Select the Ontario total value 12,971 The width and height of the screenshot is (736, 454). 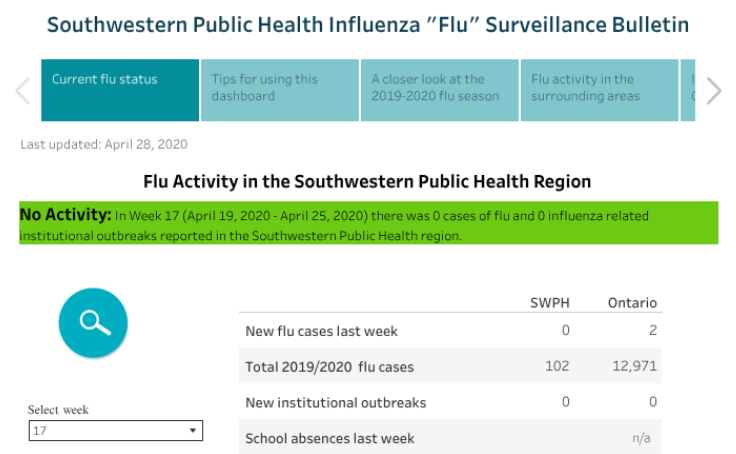point(634,367)
